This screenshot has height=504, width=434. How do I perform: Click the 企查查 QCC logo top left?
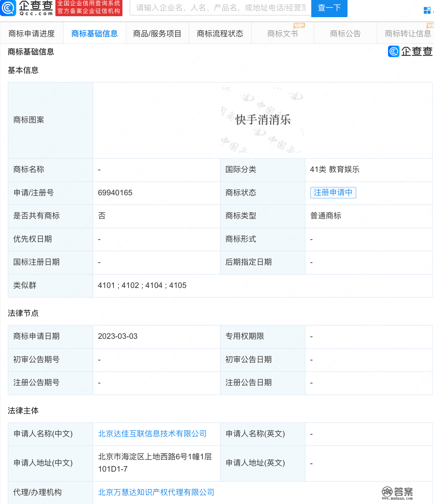(28, 8)
